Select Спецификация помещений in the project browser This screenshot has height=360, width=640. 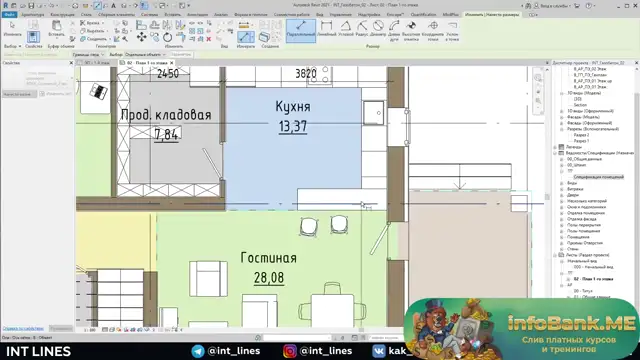tap(598, 177)
